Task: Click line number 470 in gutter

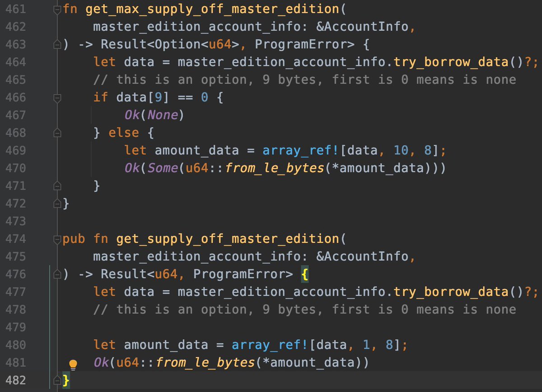Action: (x=16, y=168)
